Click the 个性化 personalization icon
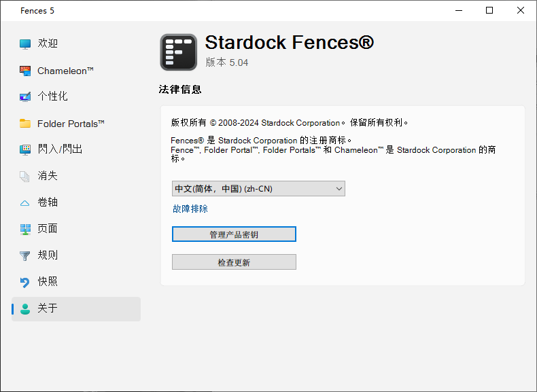This screenshot has height=392, width=537. pos(25,96)
